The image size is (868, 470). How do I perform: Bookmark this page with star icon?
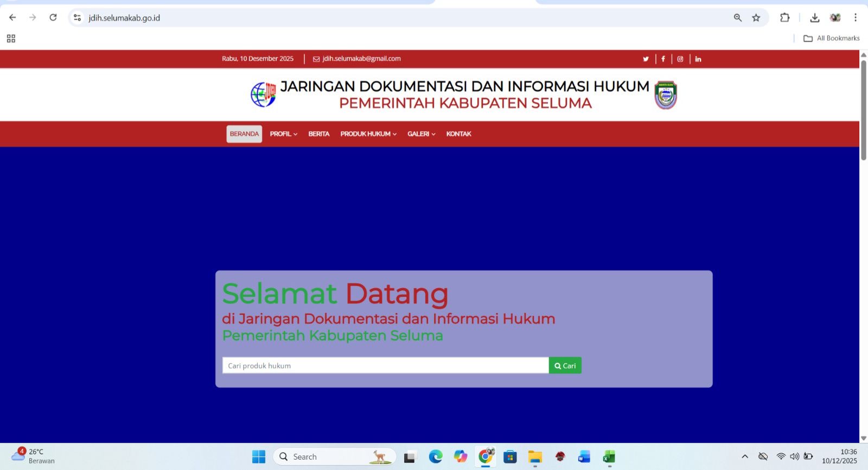click(x=756, y=18)
